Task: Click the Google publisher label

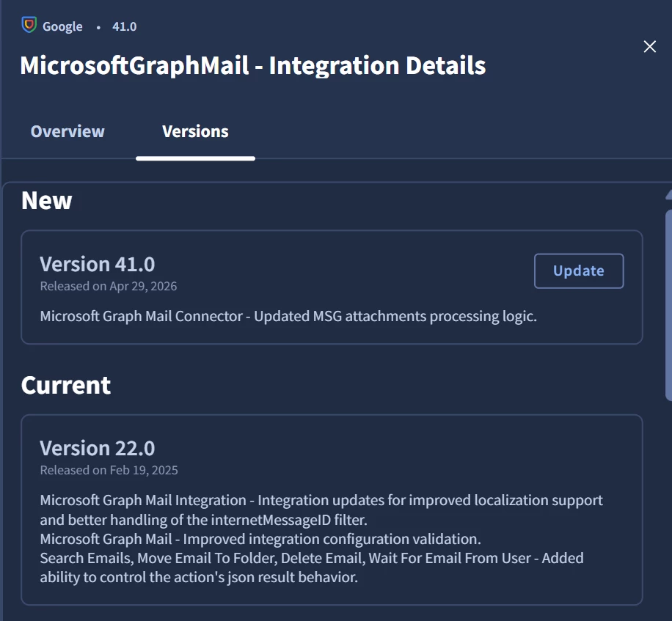Action: point(62,26)
